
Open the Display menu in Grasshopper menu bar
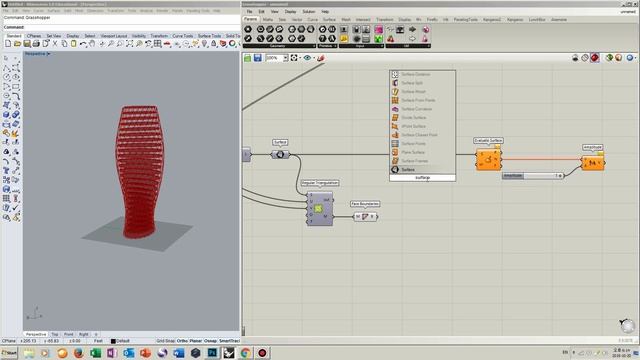pos(290,11)
